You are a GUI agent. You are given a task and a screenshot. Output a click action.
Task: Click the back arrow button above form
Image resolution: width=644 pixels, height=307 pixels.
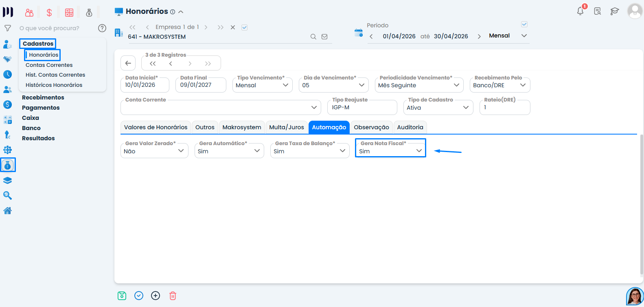pyautogui.click(x=128, y=63)
